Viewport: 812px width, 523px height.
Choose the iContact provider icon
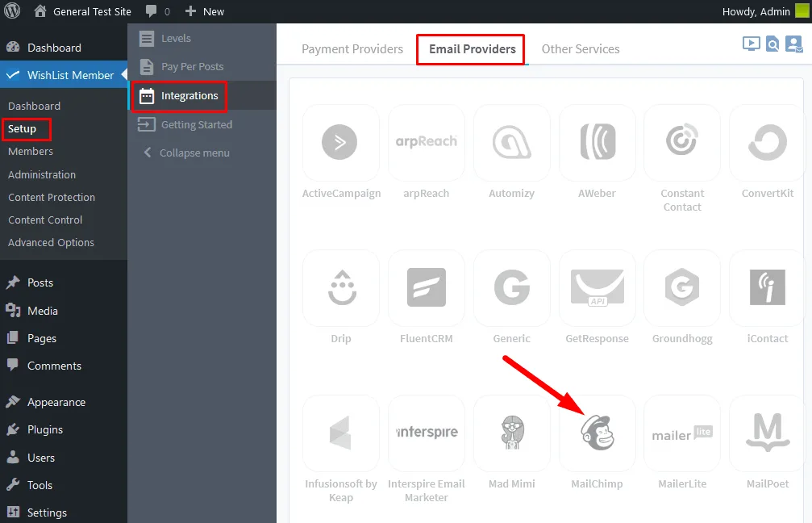768,287
